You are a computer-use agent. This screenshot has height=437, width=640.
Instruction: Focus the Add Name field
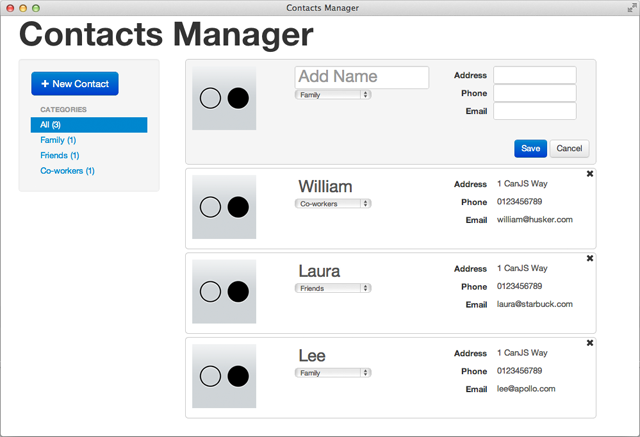tap(362, 77)
